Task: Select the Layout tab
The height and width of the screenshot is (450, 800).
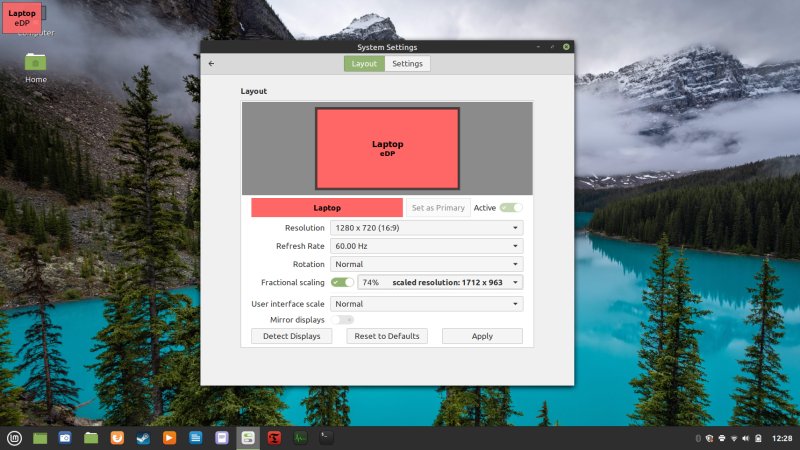Action: 364,64
